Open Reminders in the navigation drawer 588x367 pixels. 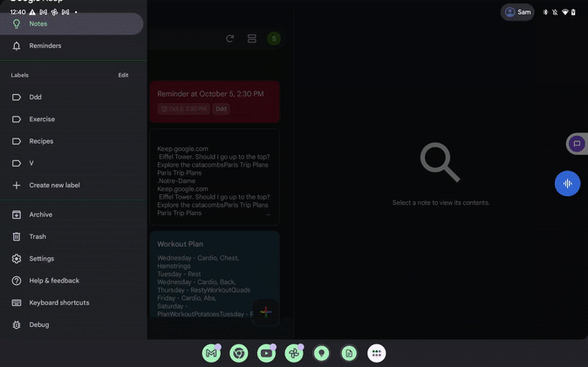[45, 45]
